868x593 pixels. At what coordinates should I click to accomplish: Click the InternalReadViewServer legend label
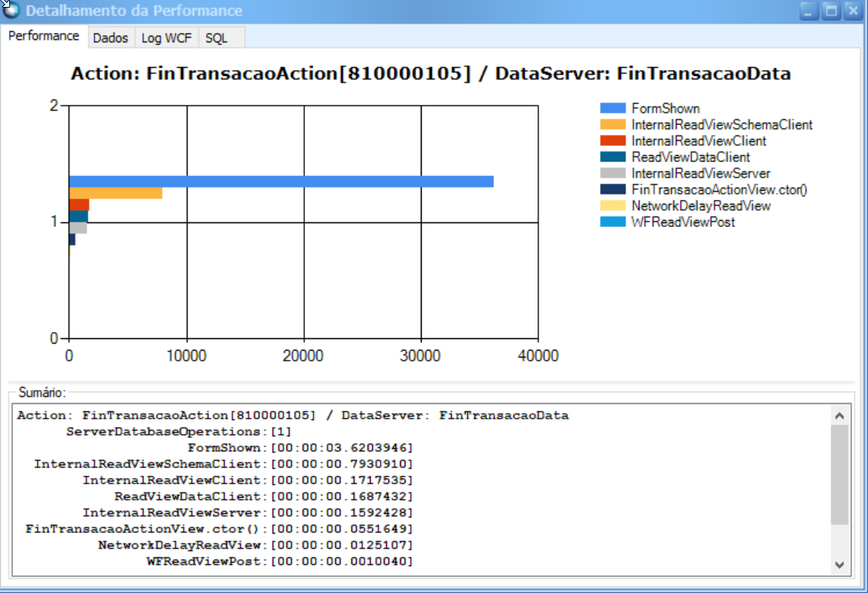pyautogui.click(x=701, y=173)
